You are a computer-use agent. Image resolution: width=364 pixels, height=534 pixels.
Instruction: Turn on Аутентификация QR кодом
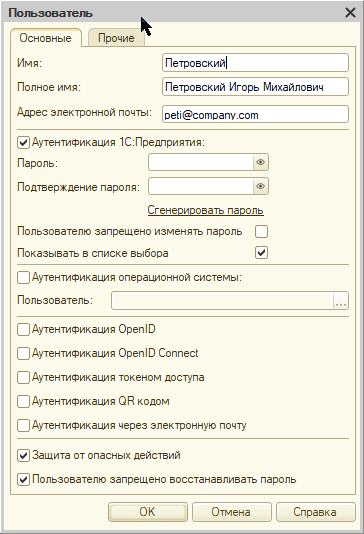23,402
